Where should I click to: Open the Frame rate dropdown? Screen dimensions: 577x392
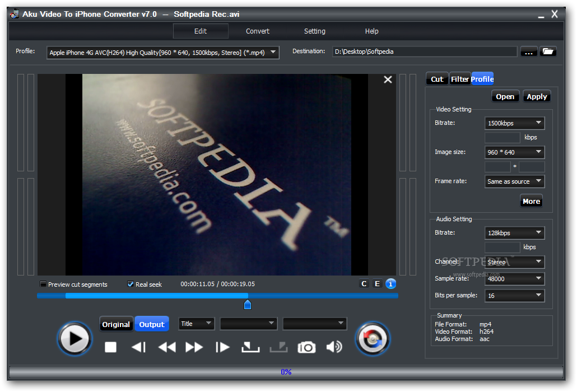(x=514, y=181)
